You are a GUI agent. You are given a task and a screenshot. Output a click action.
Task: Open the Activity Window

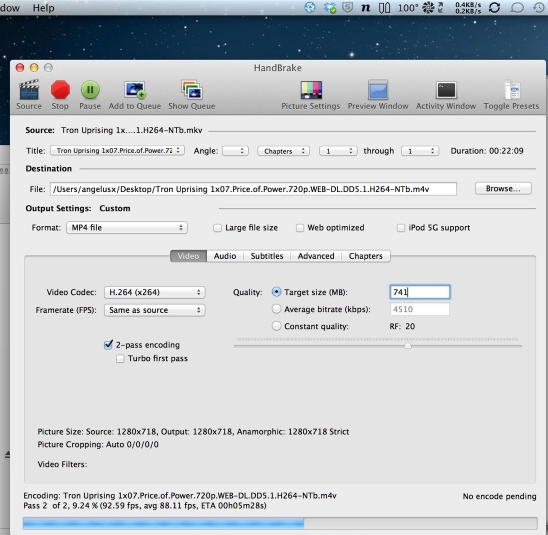point(446,90)
